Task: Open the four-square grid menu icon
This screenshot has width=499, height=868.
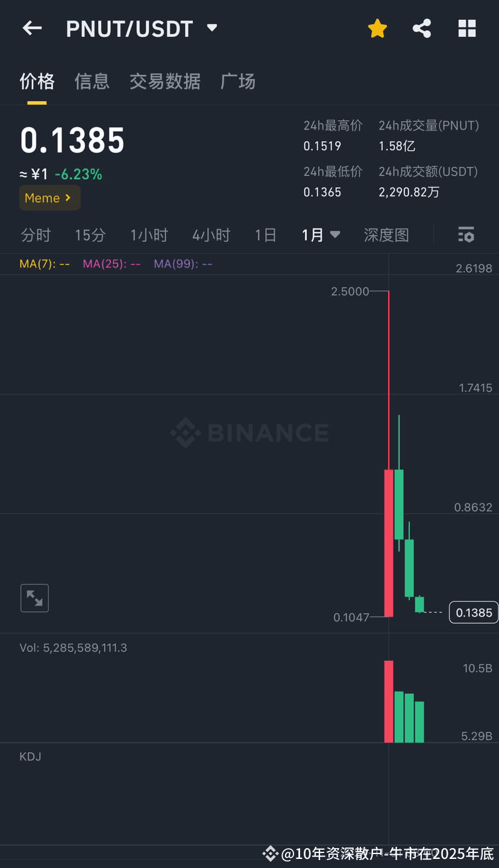Action: pos(467,28)
